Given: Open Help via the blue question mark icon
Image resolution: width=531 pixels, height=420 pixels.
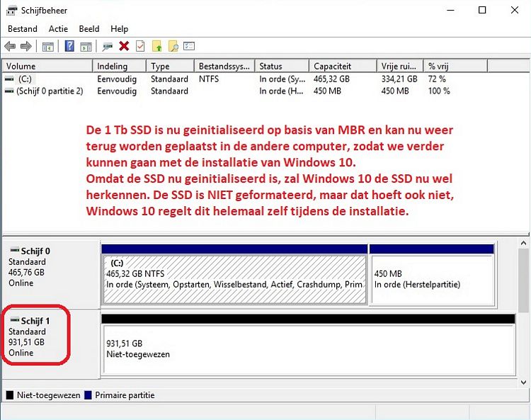Looking at the screenshot, I should coord(69,46).
